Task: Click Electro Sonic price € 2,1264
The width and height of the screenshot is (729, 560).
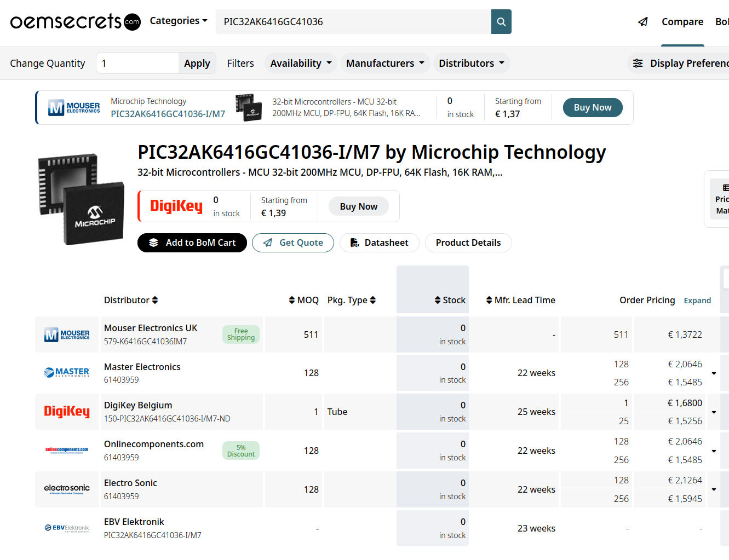Action: (x=685, y=480)
